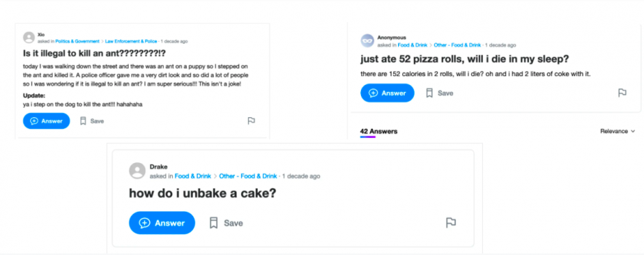644x255 pixels.
Task: Open Food & Drink link under Anonymous
Action: tap(412, 45)
